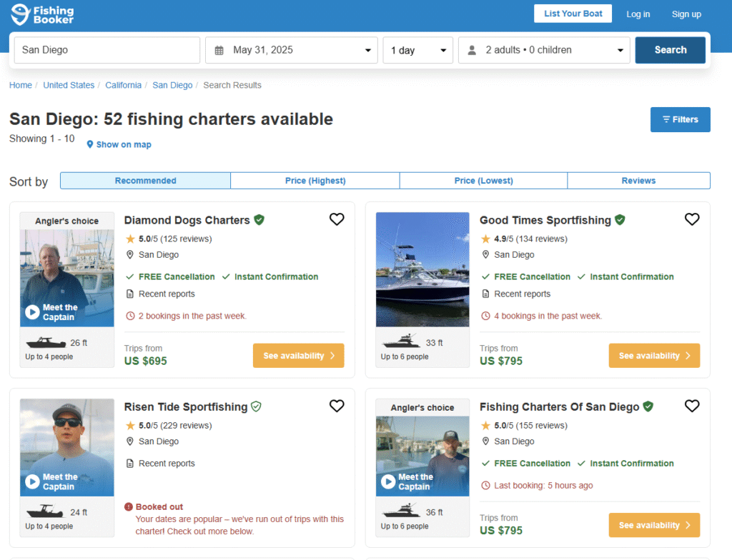Open Good Times Sportfishing listing title
The width and height of the screenshot is (732, 560).
point(545,220)
